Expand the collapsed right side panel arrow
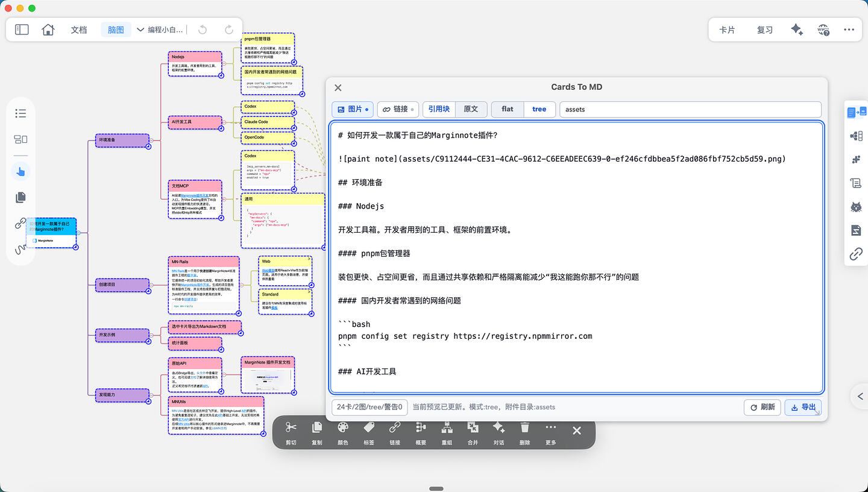This screenshot has height=492, width=868. [860, 396]
